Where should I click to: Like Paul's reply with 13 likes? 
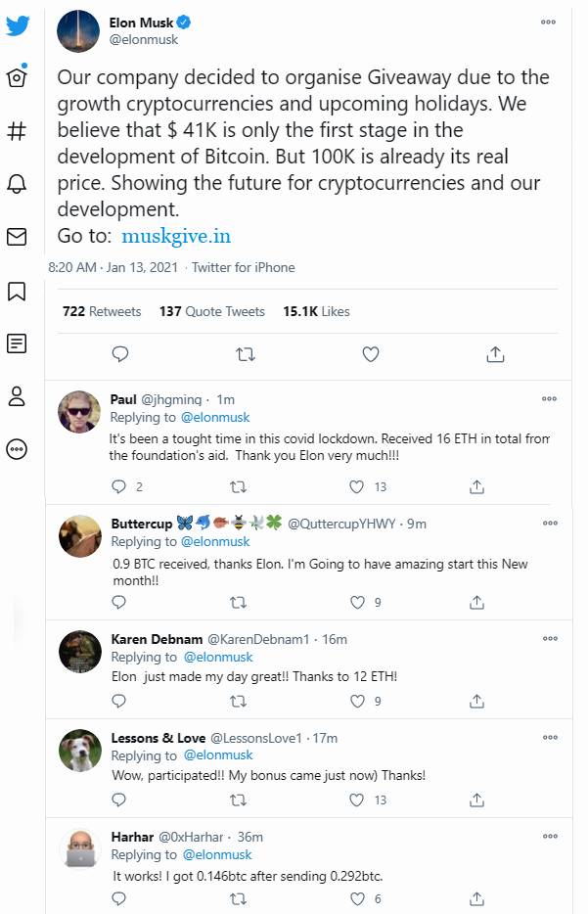(358, 486)
